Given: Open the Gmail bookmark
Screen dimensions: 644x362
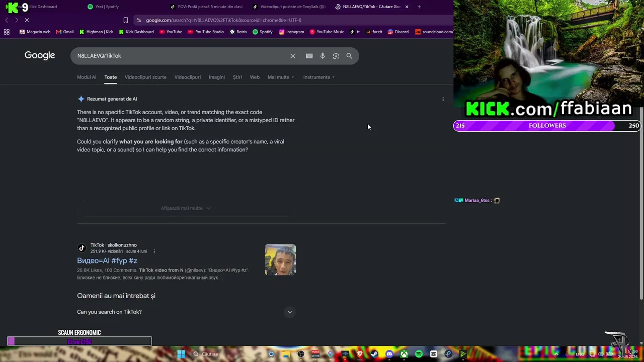Looking at the screenshot, I should [65, 32].
